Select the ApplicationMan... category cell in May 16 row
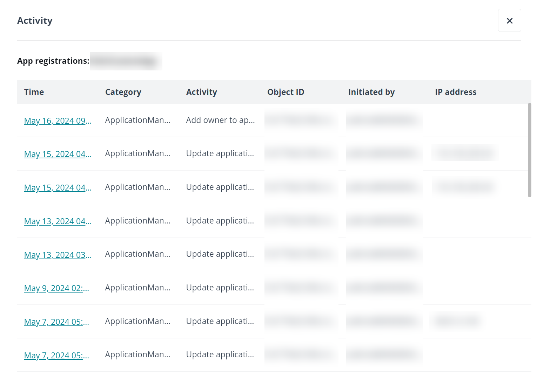 point(137,120)
